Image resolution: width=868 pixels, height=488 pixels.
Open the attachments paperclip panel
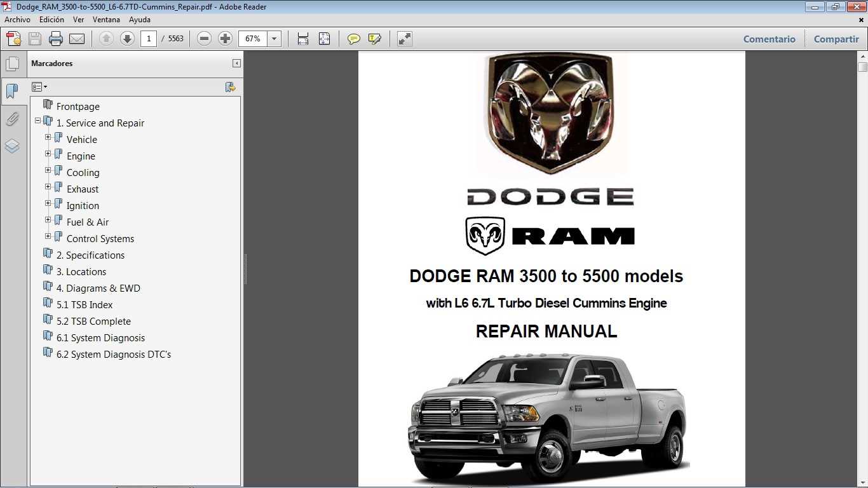coord(12,119)
